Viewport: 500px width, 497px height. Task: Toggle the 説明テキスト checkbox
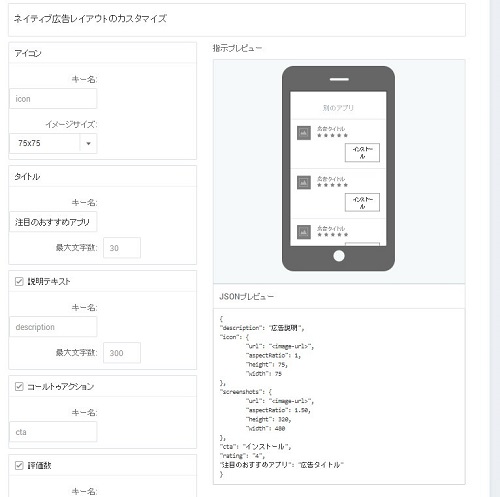coord(19,281)
